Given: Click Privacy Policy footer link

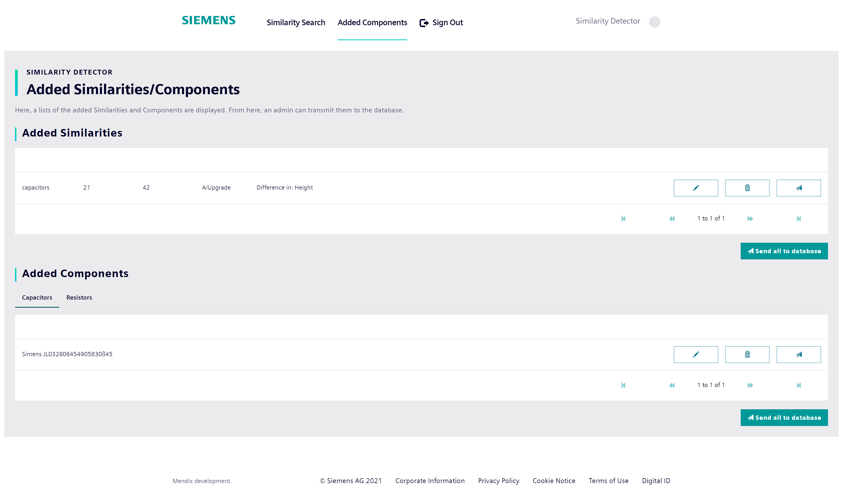Looking at the screenshot, I should point(499,481).
